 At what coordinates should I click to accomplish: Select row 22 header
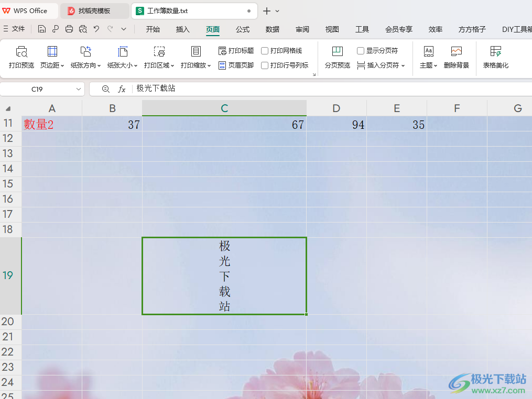tap(10, 352)
